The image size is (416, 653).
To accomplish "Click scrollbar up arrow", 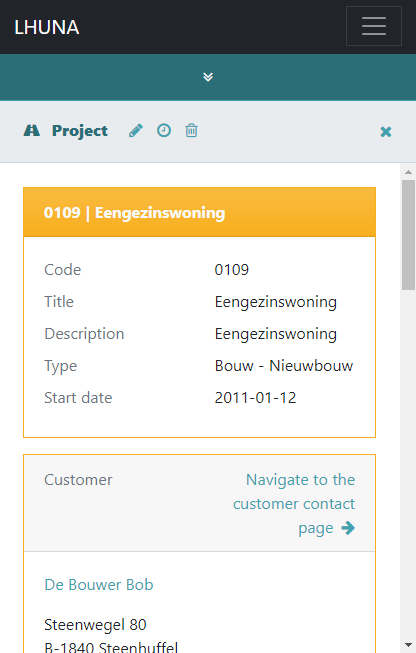I will tap(409, 172).
